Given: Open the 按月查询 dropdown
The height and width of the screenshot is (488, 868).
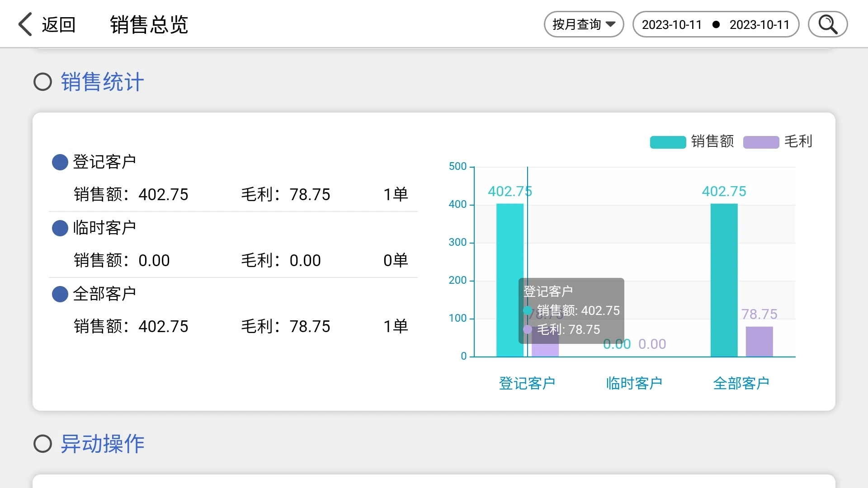Looking at the screenshot, I should click(x=577, y=24).
